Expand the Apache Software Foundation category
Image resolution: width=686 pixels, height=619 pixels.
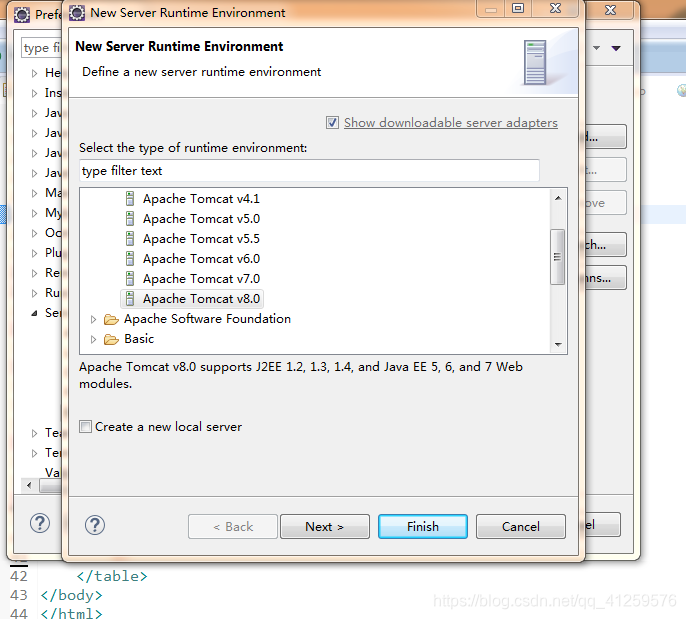pos(93,320)
